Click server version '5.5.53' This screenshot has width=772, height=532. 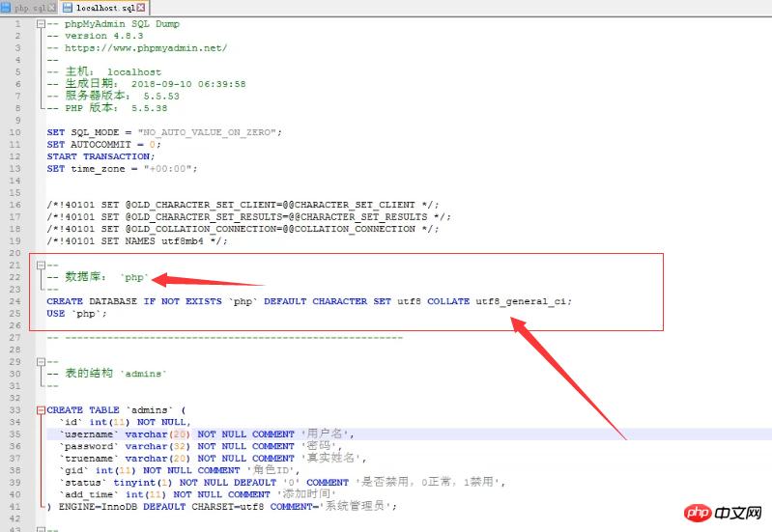(161, 96)
